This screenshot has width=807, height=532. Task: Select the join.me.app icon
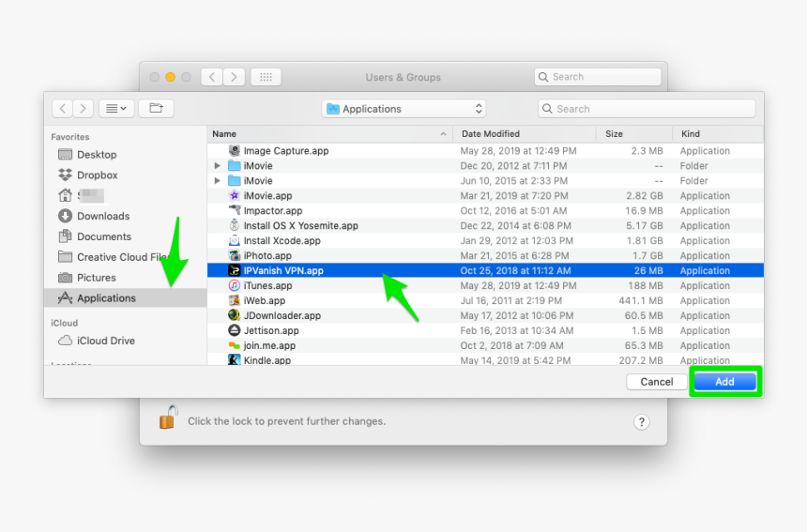pyautogui.click(x=235, y=345)
